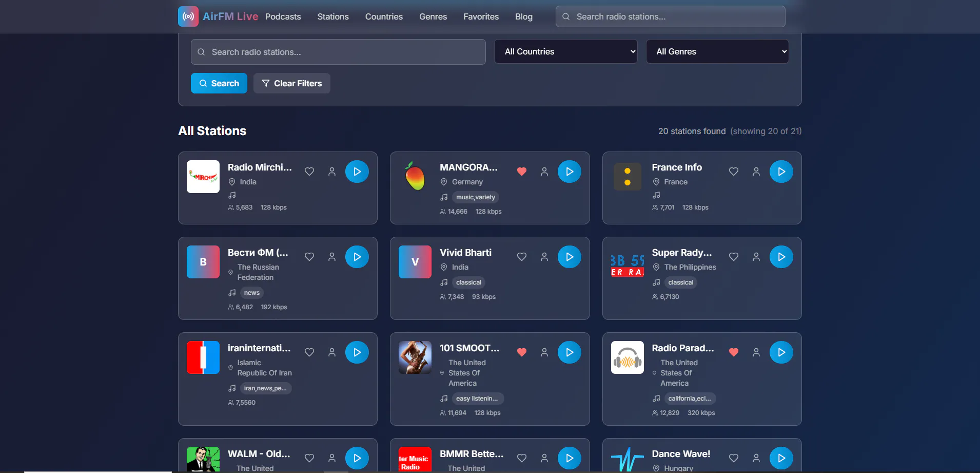The image size is (980, 473).
Task: Click the person icon on iraninternational card
Action: 332,352
